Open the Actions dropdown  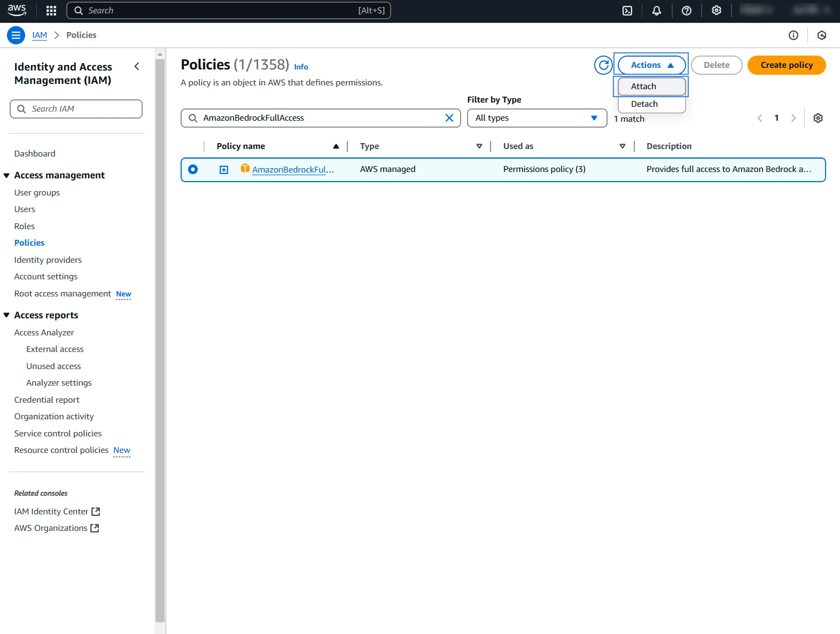coord(651,65)
